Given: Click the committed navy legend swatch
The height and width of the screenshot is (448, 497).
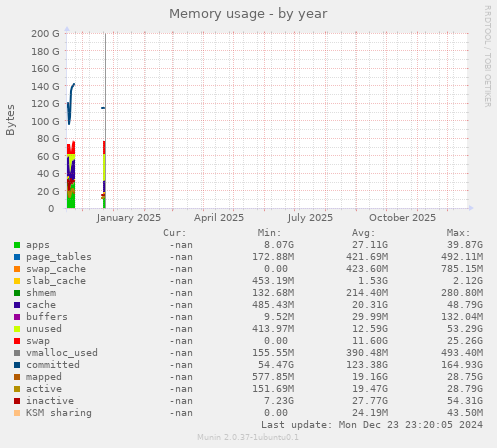Looking at the screenshot, I should (x=17, y=365).
